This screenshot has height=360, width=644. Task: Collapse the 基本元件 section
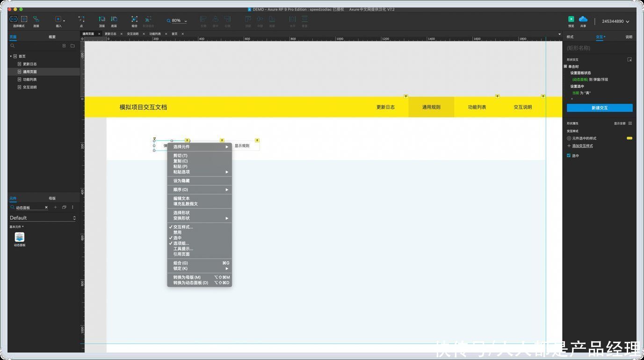(x=16, y=227)
